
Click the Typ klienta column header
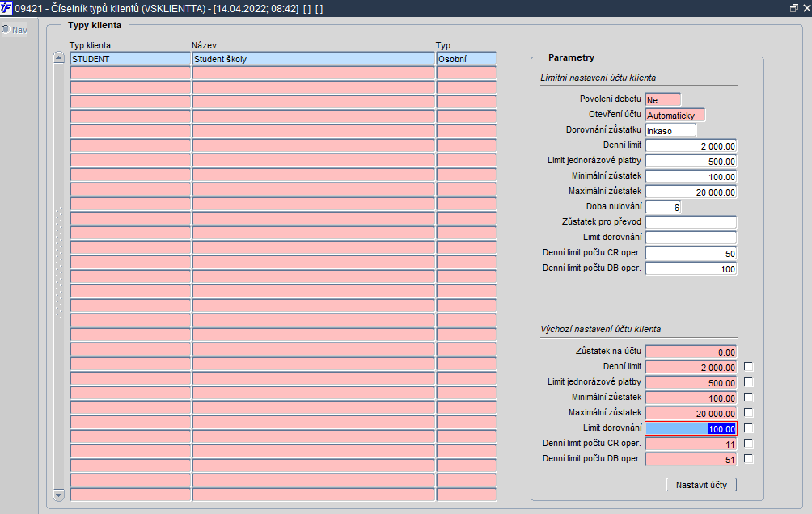pyautogui.click(x=90, y=45)
